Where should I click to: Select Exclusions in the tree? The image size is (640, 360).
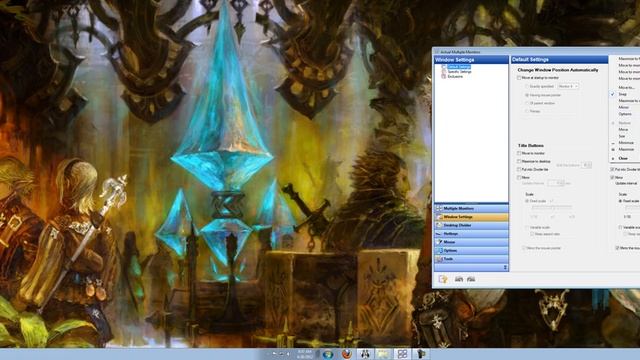coord(455,77)
